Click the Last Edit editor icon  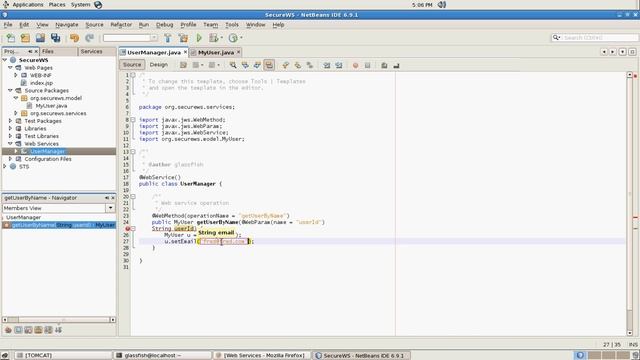tap(183, 65)
